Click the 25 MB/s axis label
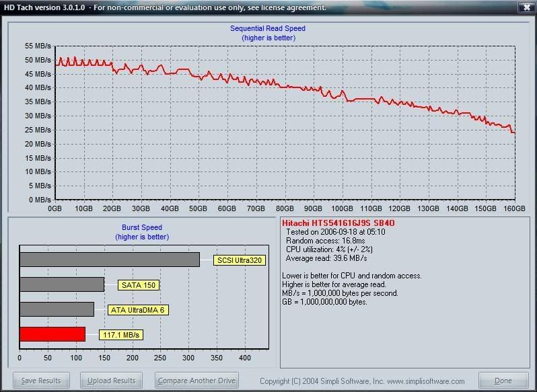537x392 pixels. pyautogui.click(x=38, y=130)
